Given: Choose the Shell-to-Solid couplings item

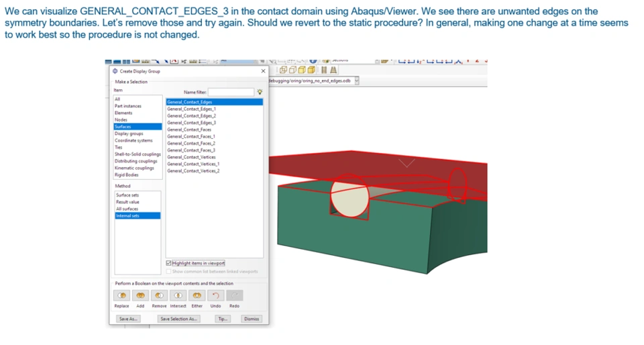Looking at the screenshot, I should coord(138,154).
